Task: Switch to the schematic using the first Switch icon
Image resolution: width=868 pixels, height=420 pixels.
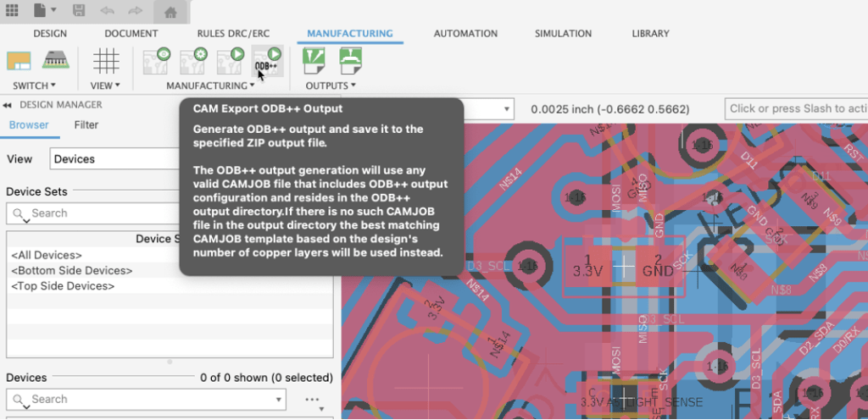Action: pos(19,62)
